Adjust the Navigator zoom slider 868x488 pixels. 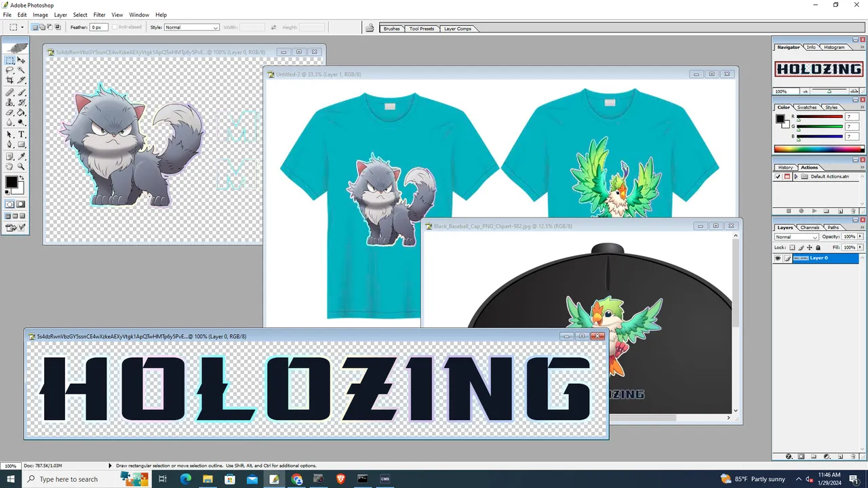tap(829, 91)
